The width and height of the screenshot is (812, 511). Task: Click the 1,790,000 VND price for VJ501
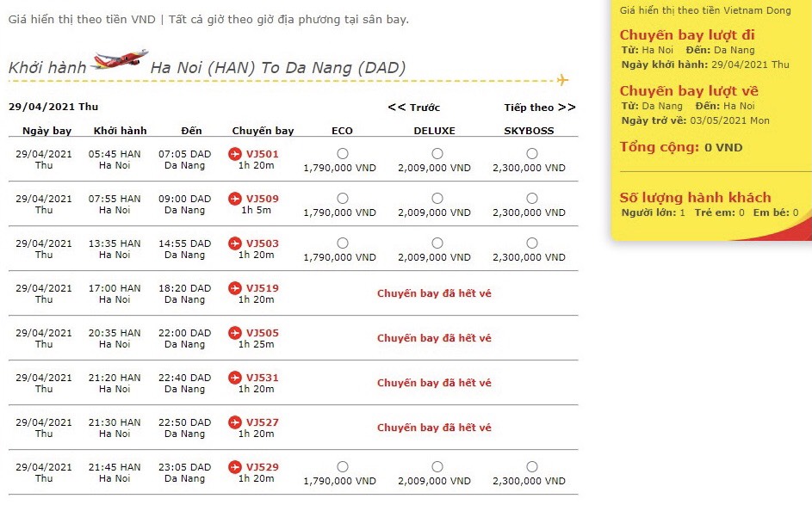point(340,168)
